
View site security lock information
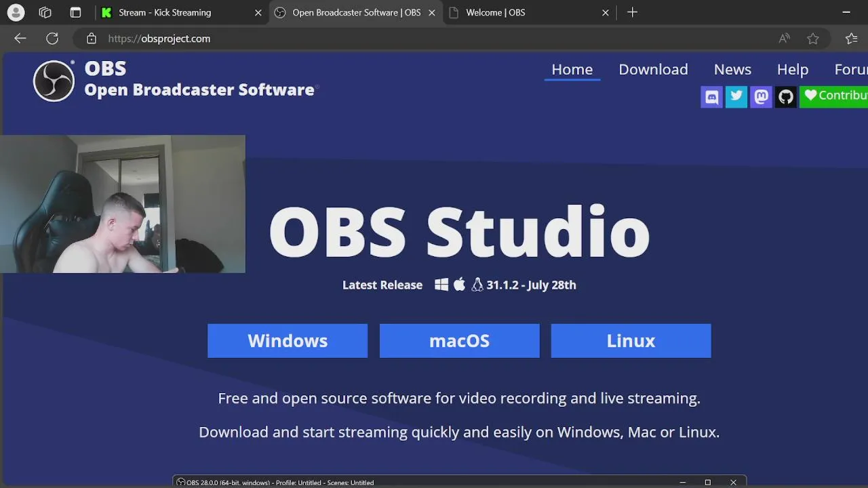pyautogui.click(x=92, y=39)
